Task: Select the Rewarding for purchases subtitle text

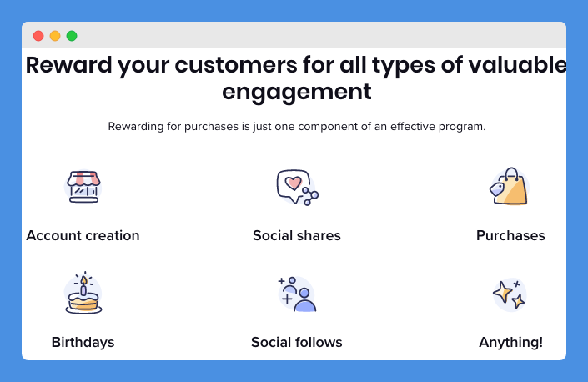Action: pos(297,127)
